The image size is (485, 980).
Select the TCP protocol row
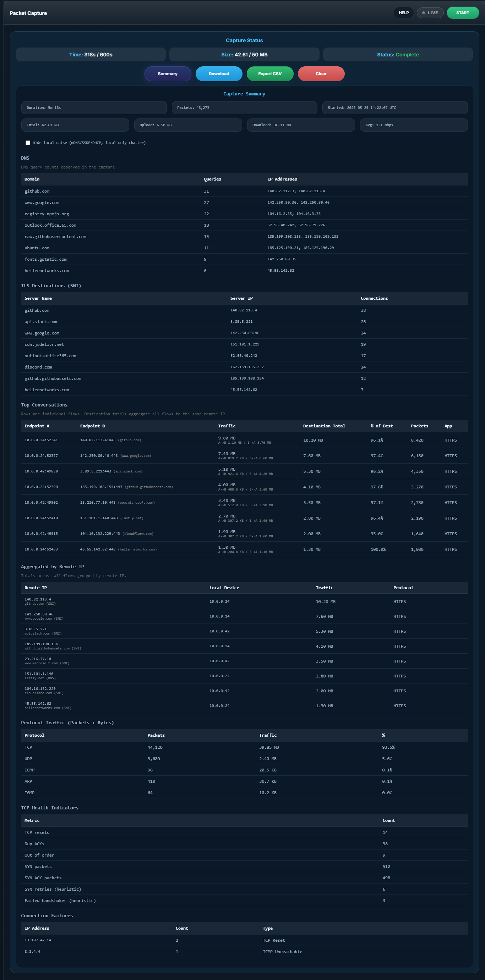[244, 747]
